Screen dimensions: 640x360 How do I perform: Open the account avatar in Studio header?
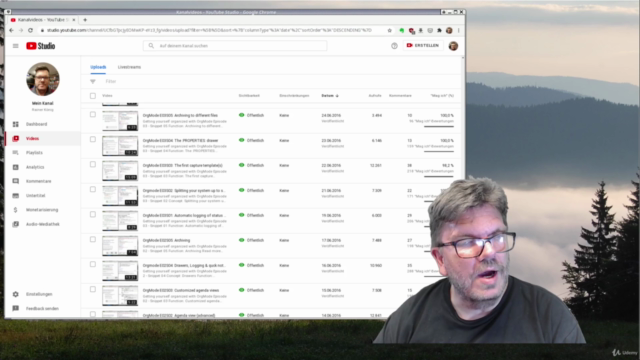pos(453,46)
